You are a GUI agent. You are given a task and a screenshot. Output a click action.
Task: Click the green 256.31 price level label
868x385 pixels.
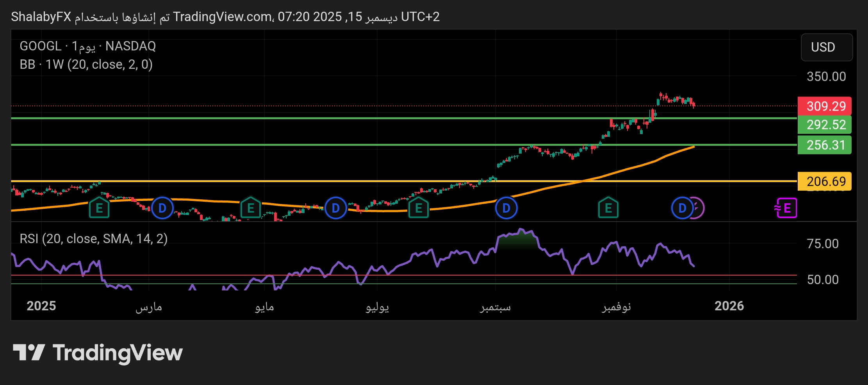[824, 145]
